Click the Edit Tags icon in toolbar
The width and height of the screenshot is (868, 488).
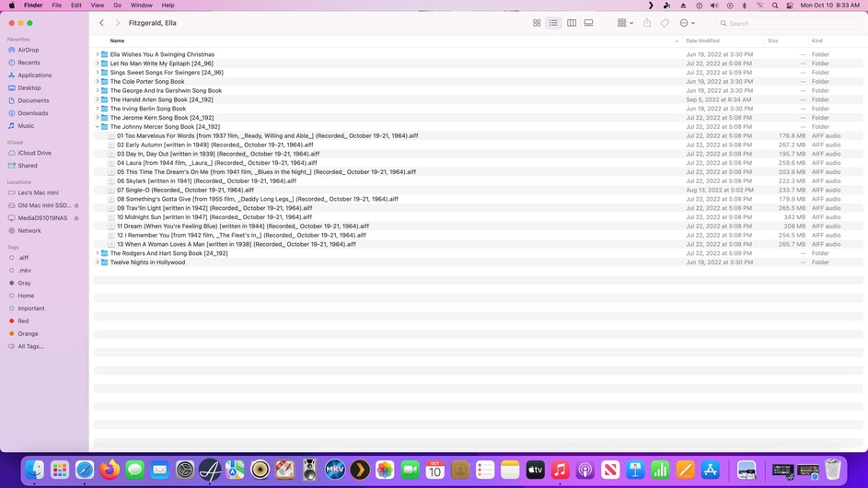tap(665, 23)
